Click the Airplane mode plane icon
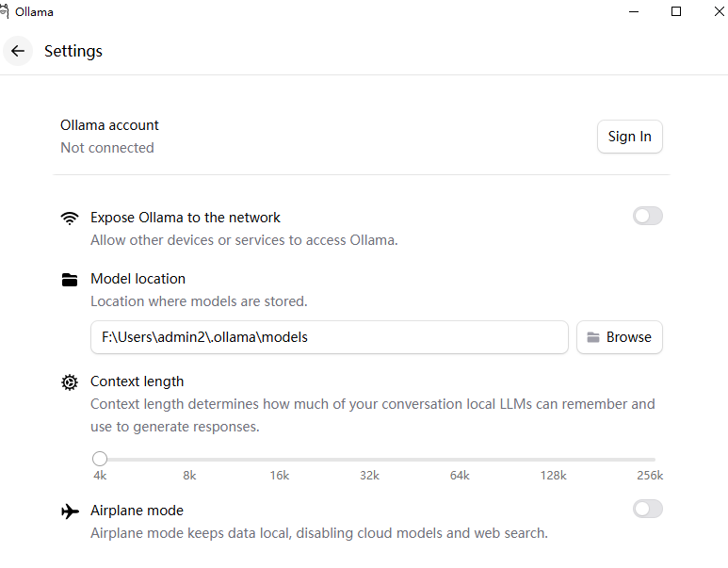The height and width of the screenshot is (568, 728). (70, 511)
